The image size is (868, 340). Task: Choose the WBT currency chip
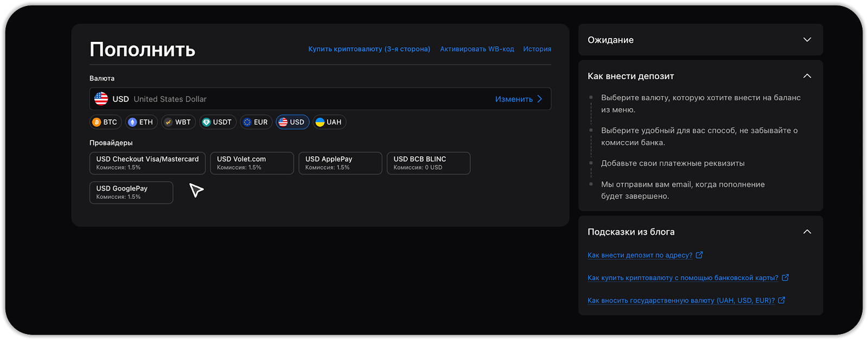coord(178,122)
